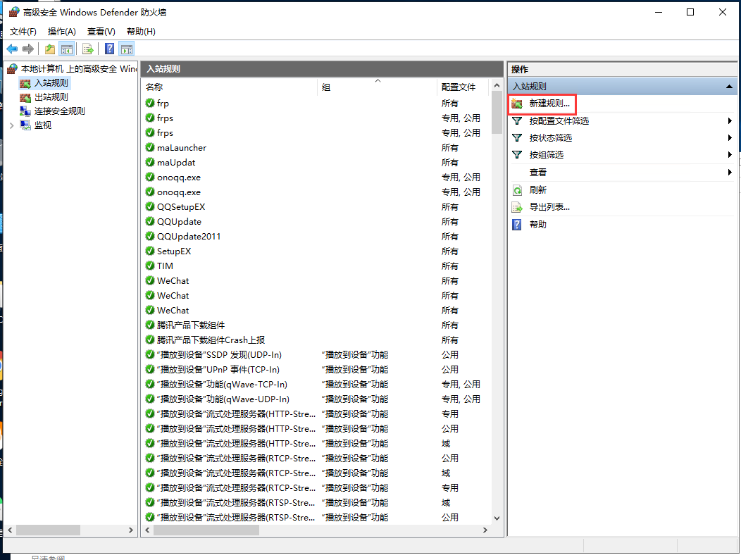Click the Up one level folder icon
The height and width of the screenshot is (560, 741).
pyautogui.click(x=49, y=49)
